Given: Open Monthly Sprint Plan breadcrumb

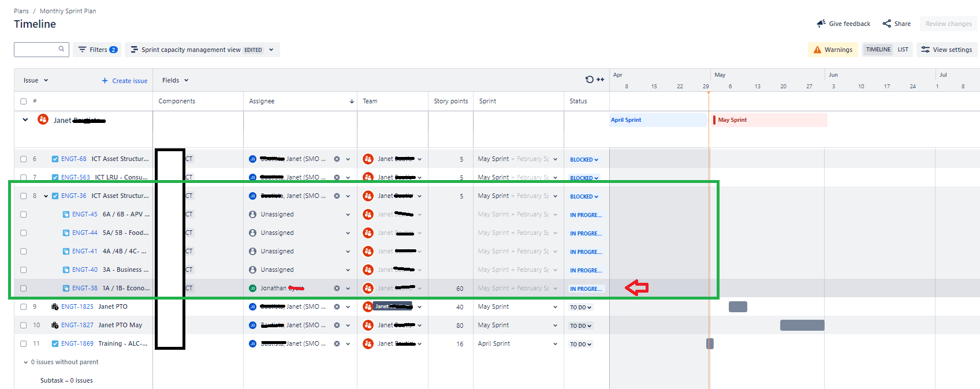Looking at the screenshot, I should (68, 11).
